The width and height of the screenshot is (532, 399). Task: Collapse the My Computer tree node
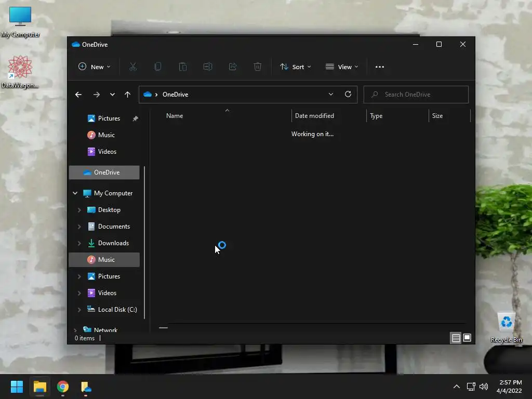coord(75,193)
